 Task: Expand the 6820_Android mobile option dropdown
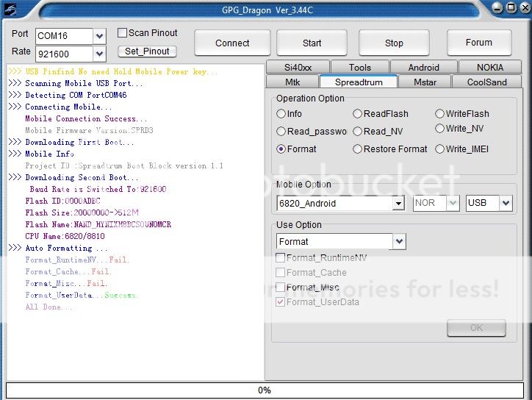click(x=398, y=203)
